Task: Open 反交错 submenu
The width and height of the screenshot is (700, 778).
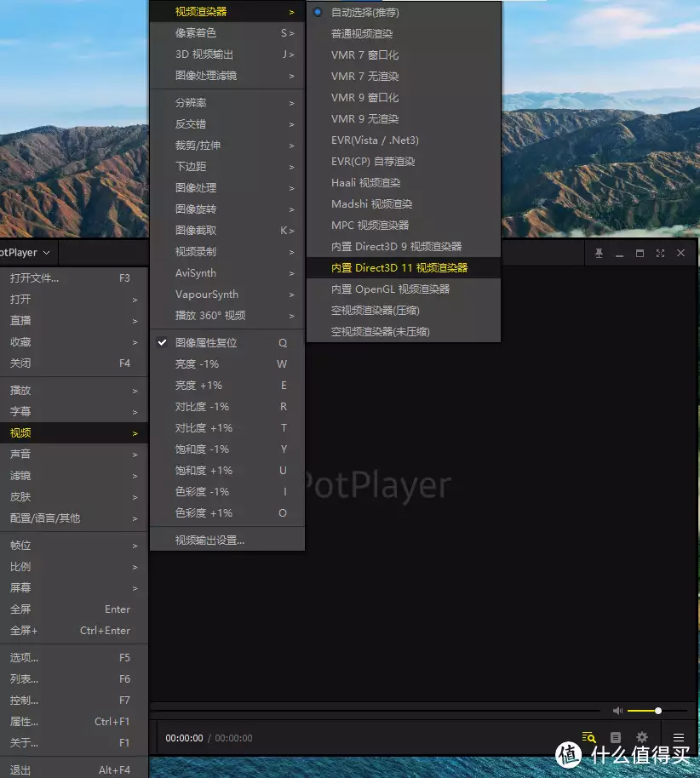Action: coord(227,124)
